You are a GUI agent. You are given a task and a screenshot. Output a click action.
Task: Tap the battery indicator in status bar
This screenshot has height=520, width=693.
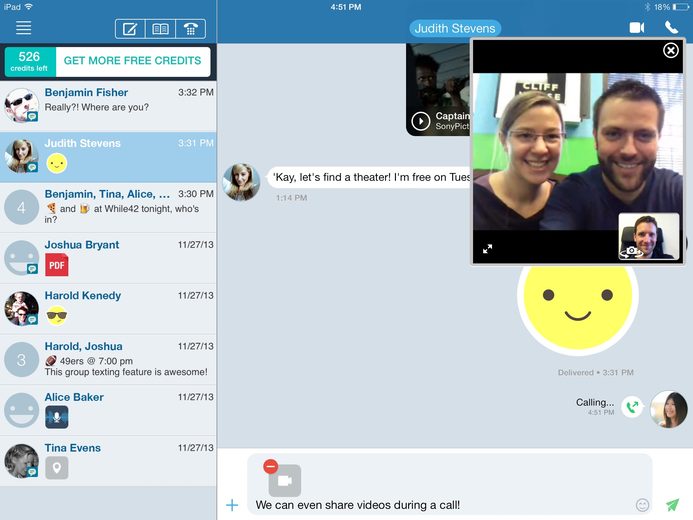pos(680,7)
